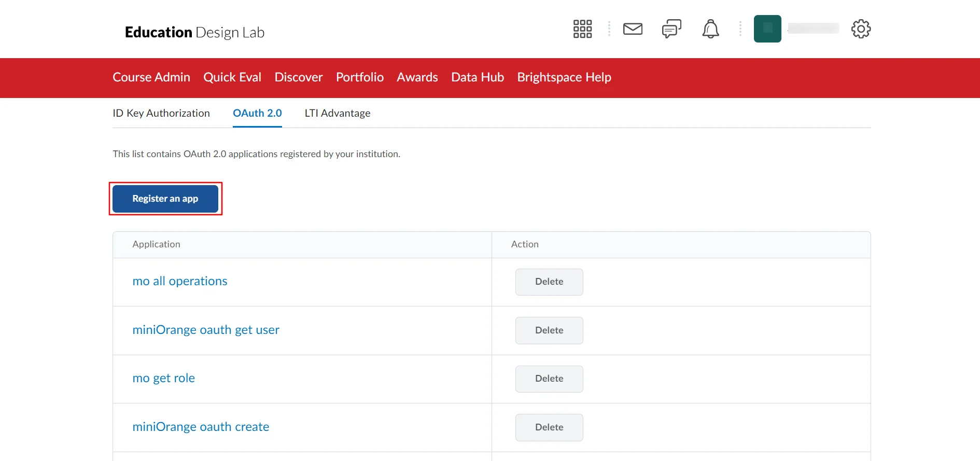Open the message alerts envelope icon
The image size is (980, 461).
pos(633,29)
